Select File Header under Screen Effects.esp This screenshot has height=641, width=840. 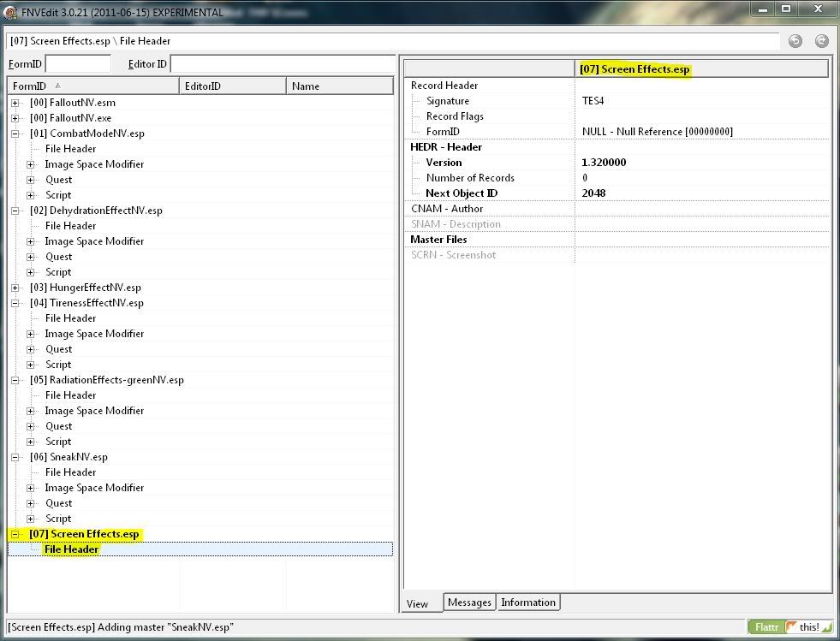[x=71, y=549]
